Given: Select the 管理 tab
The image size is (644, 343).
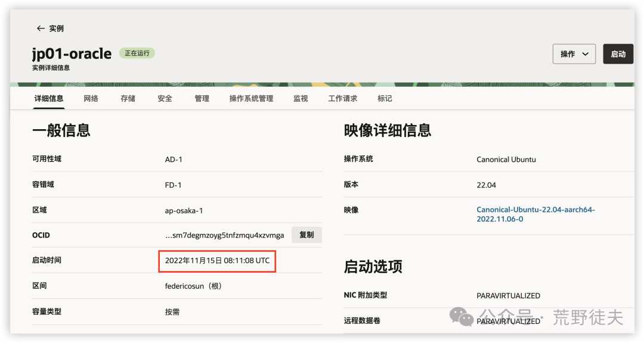Looking at the screenshot, I should [202, 98].
